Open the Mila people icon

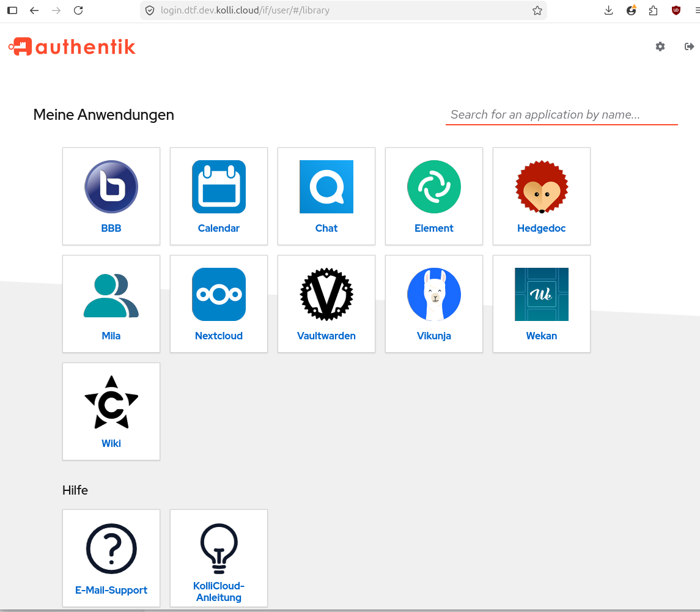coord(111,295)
